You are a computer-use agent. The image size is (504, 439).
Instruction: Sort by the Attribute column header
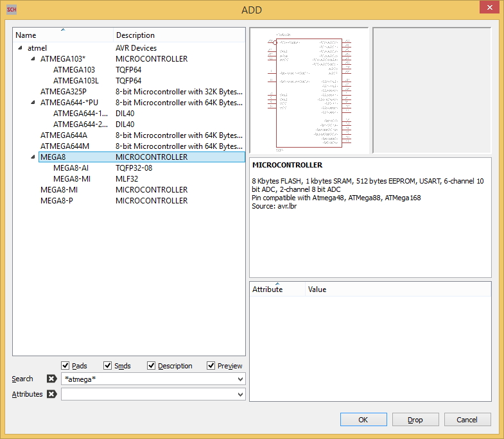pos(277,289)
